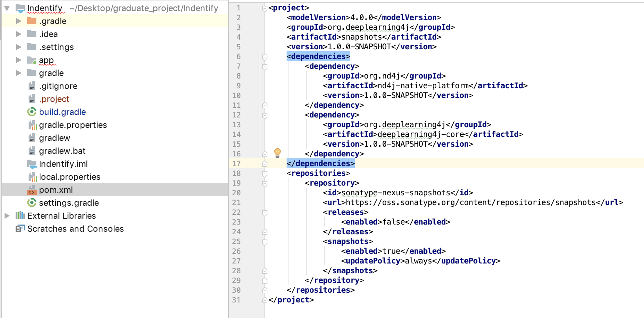Click the Scratches and Consoles icon
The height and width of the screenshot is (318, 644).
19,229
